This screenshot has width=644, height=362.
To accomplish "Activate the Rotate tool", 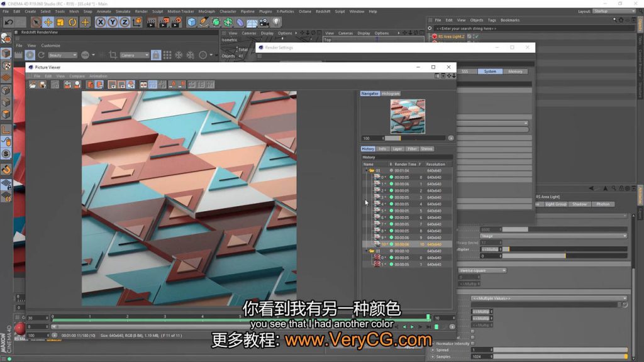I will [x=72, y=22].
